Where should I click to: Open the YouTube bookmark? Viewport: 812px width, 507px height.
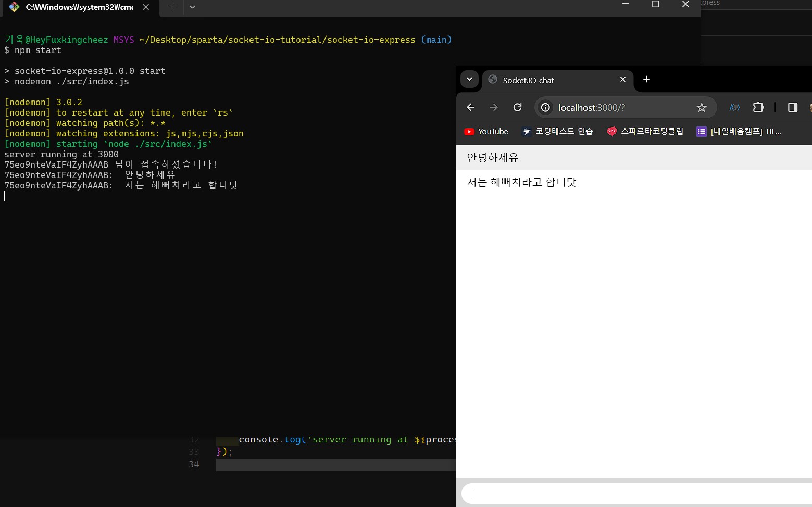click(486, 132)
